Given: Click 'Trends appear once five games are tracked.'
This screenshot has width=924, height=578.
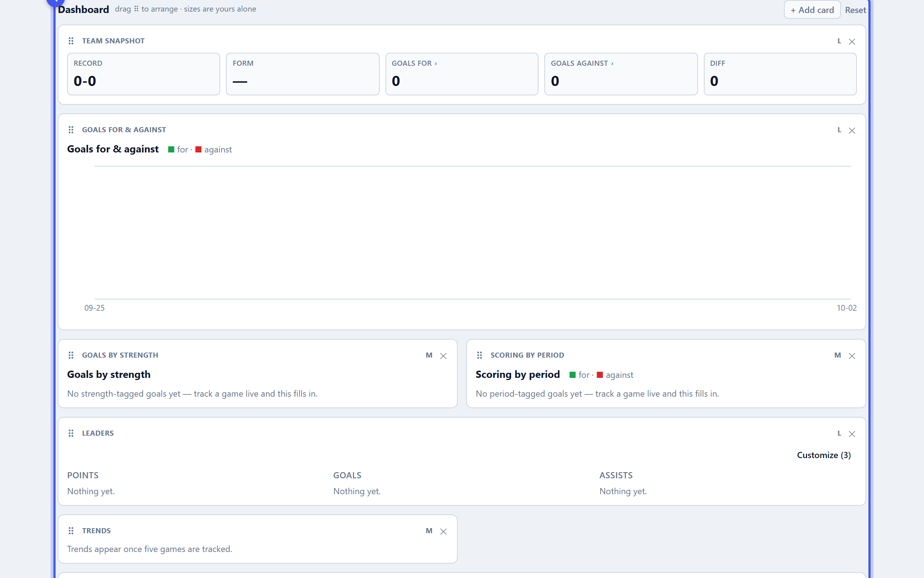Looking at the screenshot, I should 150,549.
